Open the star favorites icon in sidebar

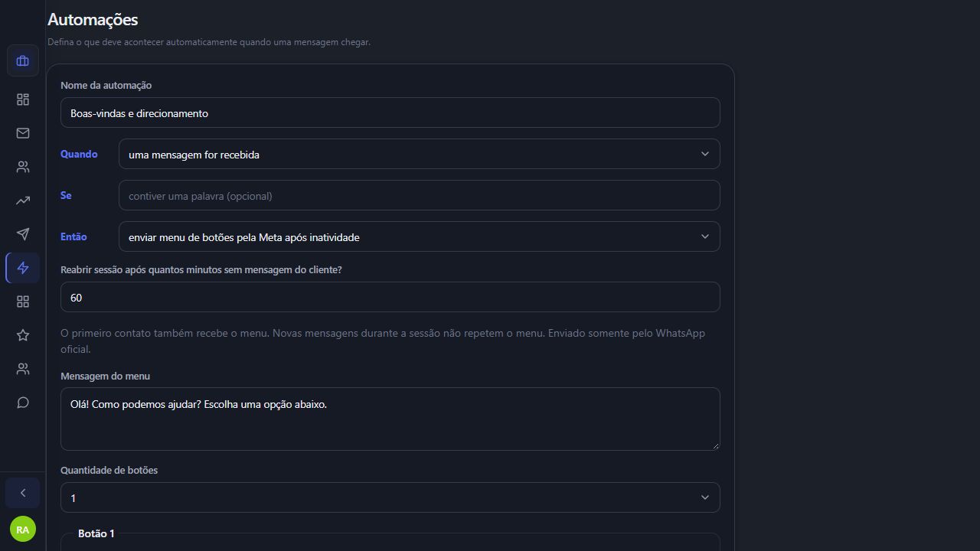point(23,335)
